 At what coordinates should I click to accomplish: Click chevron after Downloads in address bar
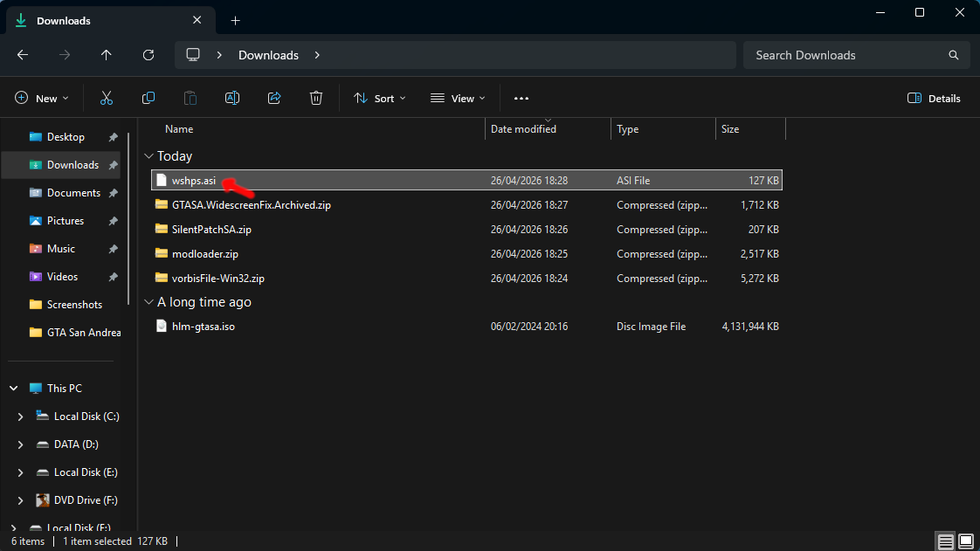tap(318, 55)
